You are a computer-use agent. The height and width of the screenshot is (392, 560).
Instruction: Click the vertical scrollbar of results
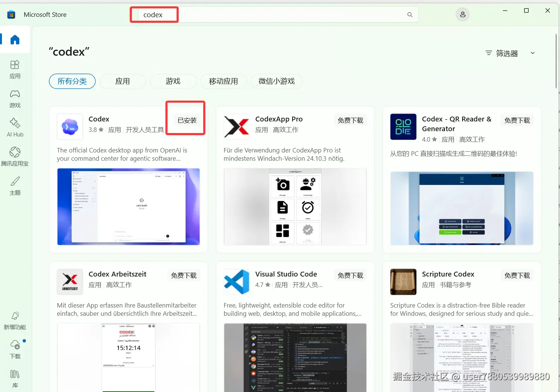point(557,61)
